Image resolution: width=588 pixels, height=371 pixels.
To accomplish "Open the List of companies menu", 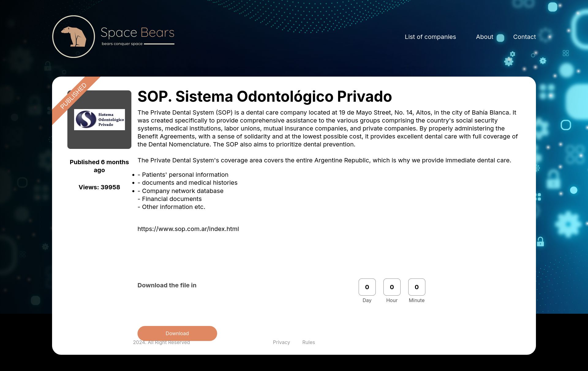I will [x=430, y=37].
